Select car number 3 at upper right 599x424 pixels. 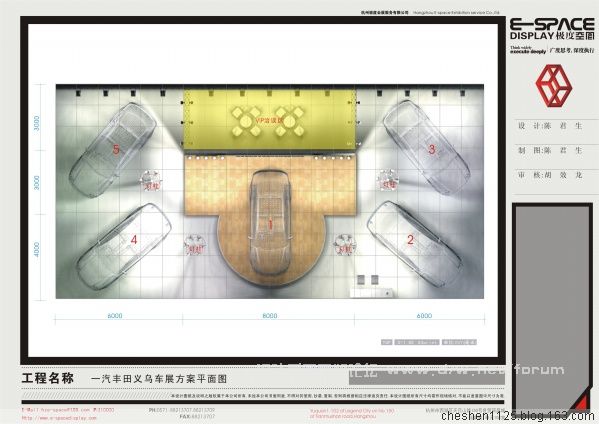coord(426,147)
